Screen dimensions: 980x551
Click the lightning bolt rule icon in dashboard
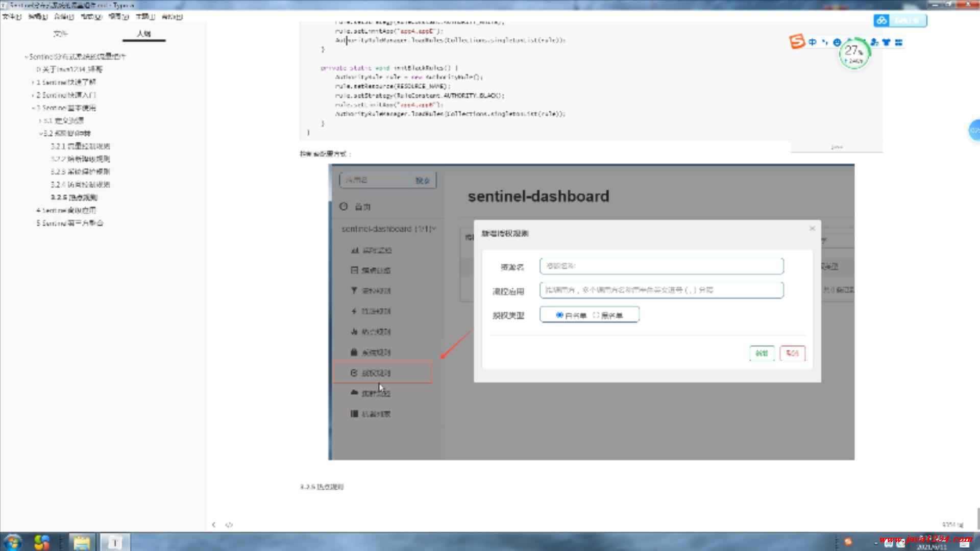[354, 311]
